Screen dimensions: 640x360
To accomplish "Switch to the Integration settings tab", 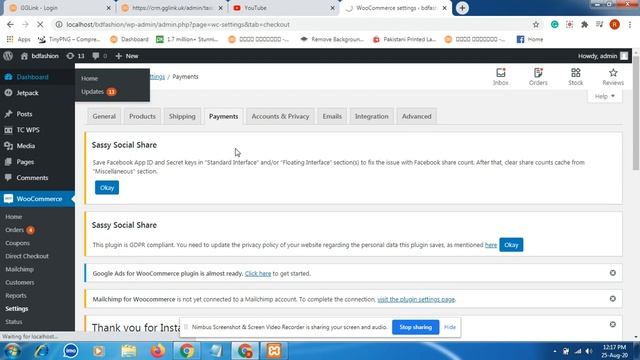I will click(x=371, y=116).
